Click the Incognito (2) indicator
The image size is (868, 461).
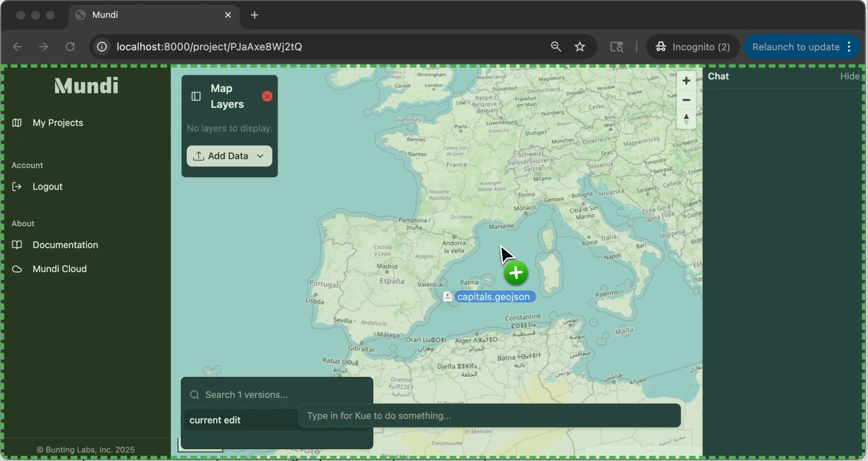click(692, 47)
